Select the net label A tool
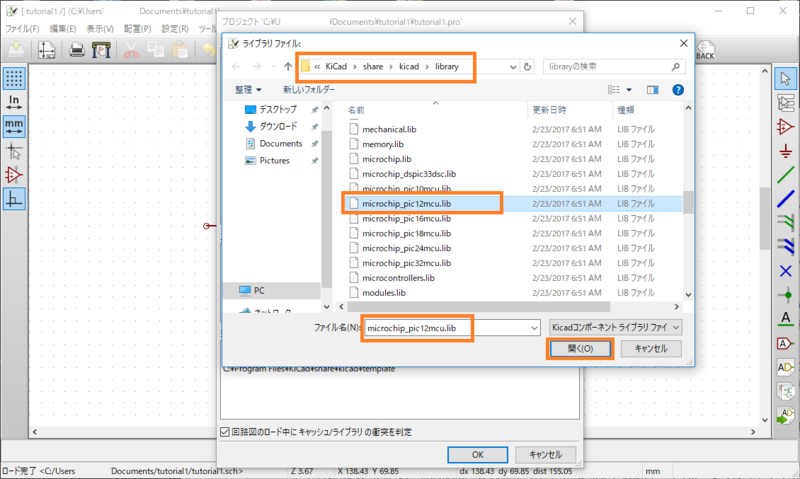 785,319
